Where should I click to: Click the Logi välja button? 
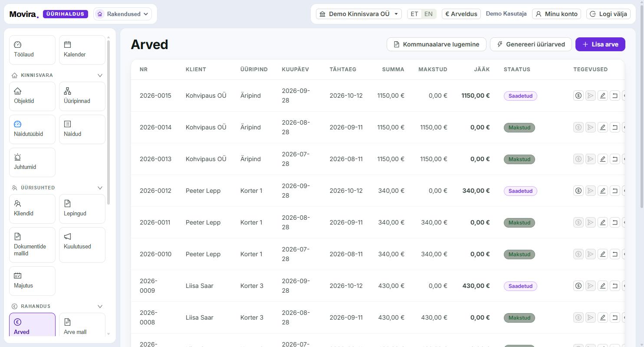(608, 14)
